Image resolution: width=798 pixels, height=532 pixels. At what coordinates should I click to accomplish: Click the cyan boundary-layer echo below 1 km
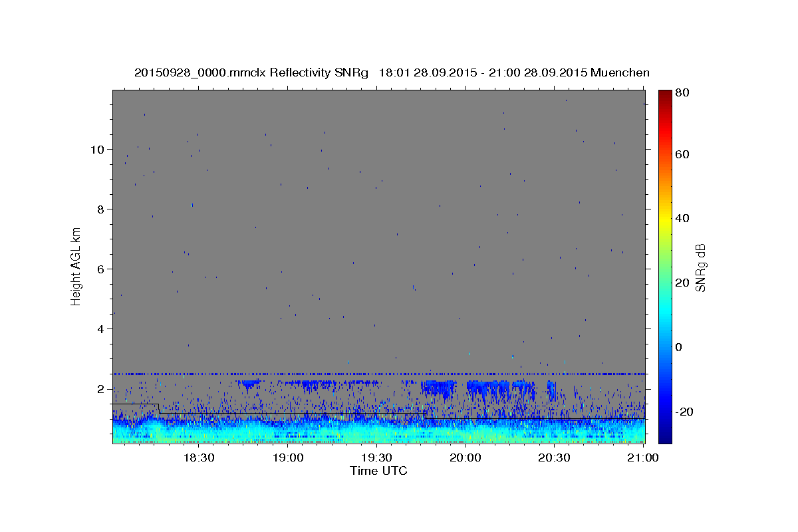click(x=379, y=432)
